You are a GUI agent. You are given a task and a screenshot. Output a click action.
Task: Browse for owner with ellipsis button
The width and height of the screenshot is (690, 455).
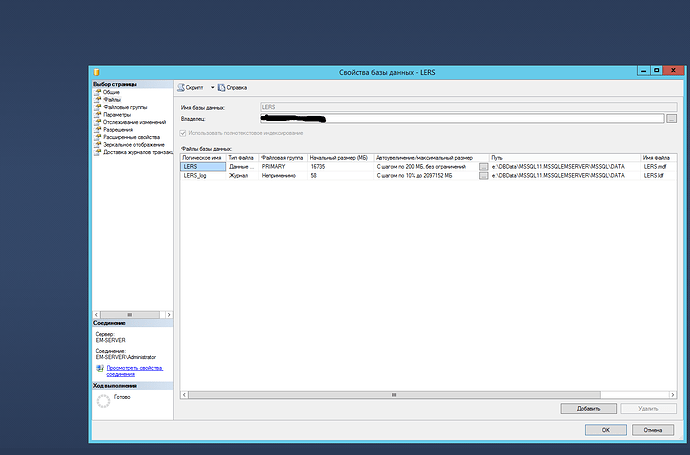[671, 118]
